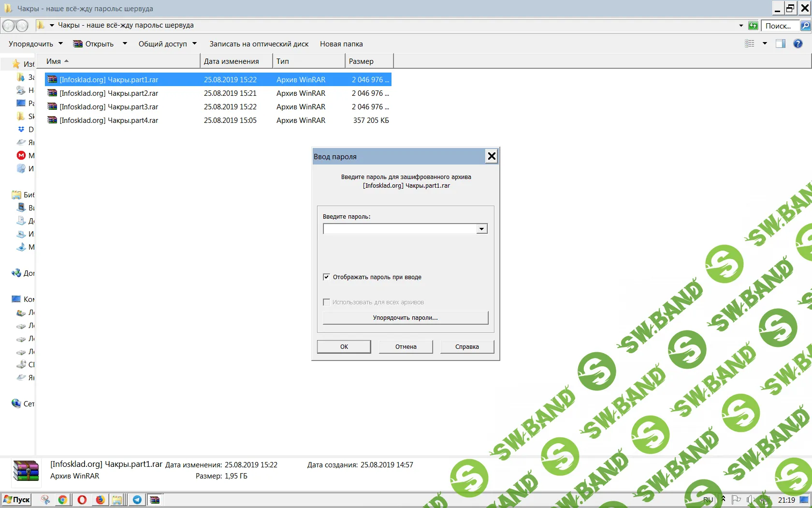Click the 'Отмена' button
The height and width of the screenshot is (508, 812).
pos(406,347)
